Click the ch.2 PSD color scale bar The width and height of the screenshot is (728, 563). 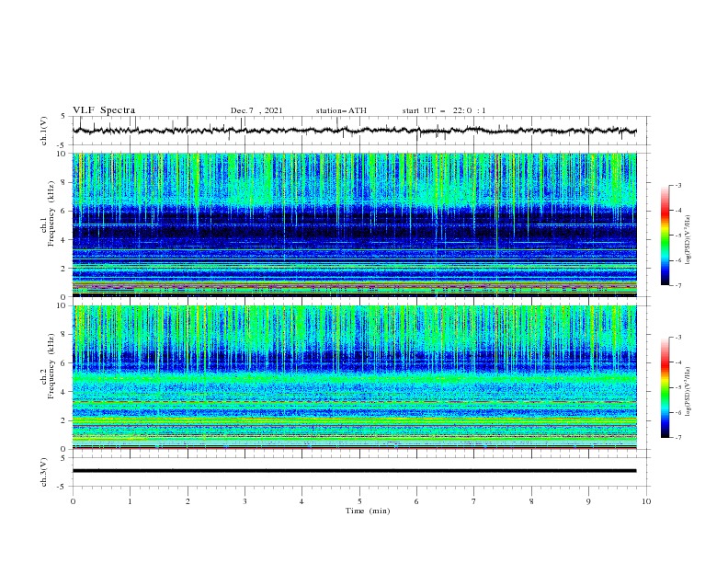pyautogui.click(x=665, y=387)
